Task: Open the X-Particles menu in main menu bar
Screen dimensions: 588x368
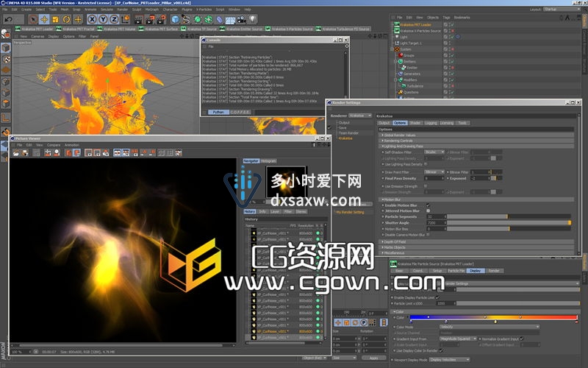Action: (204, 10)
